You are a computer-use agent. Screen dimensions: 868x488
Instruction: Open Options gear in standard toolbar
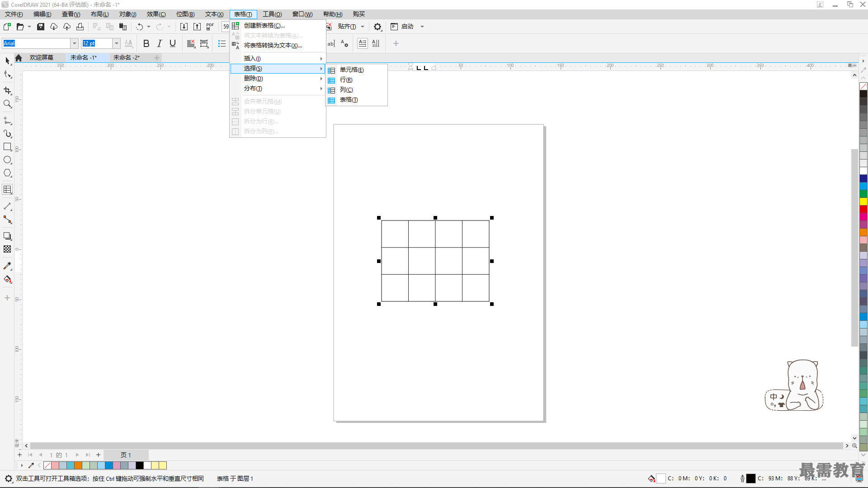pyautogui.click(x=377, y=27)
